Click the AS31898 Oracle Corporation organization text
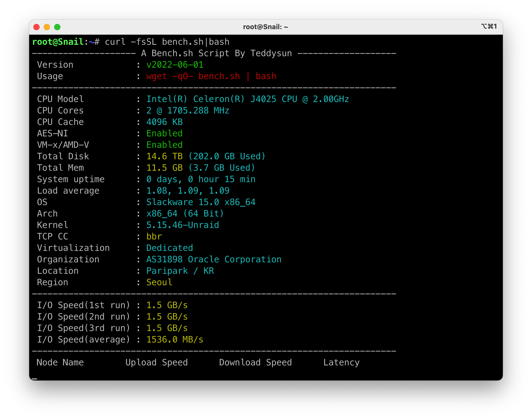 [x=214, y=259]
